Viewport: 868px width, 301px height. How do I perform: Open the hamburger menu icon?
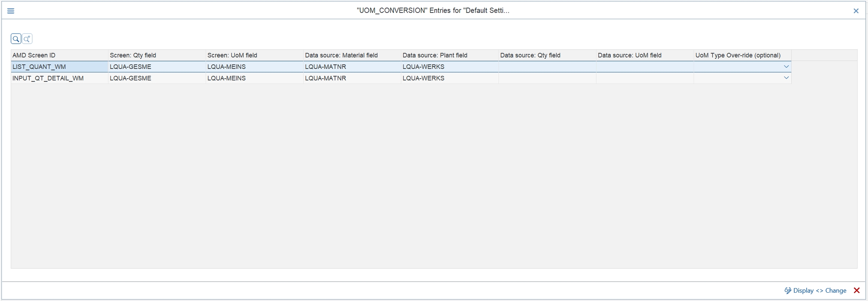(11, 11)
